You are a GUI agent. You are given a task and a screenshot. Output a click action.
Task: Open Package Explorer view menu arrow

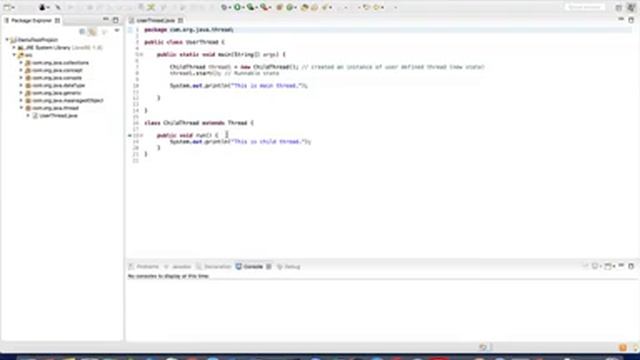point(117,31)
